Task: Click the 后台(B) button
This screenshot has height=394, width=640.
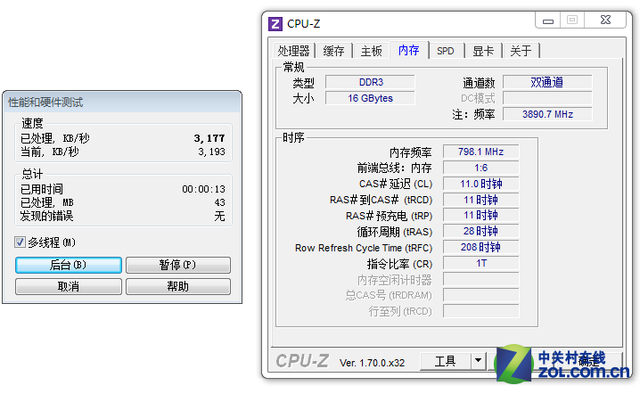Action: click(x=69, y=265)
